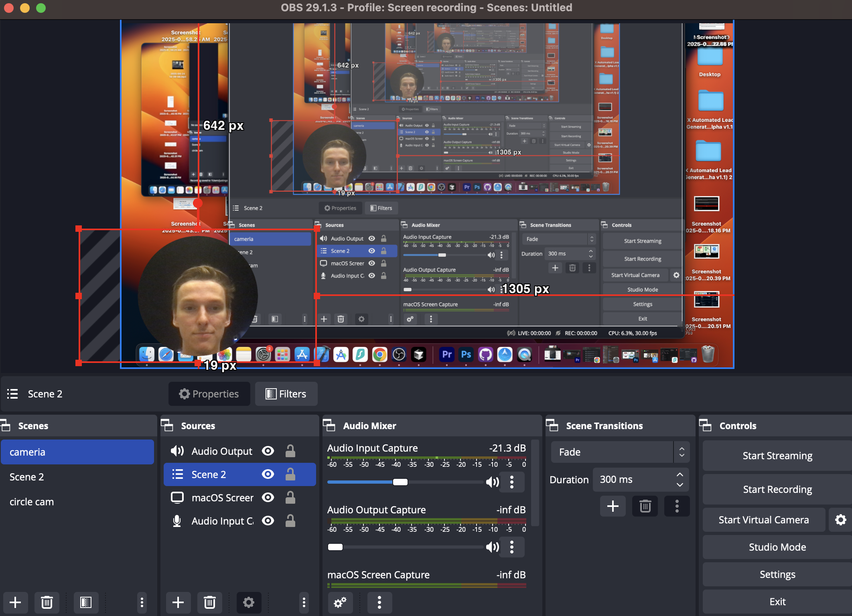Add a new scene with plus button
This screenshot has width=852, height=616.
pyautogui.click(x=15, y=602)
